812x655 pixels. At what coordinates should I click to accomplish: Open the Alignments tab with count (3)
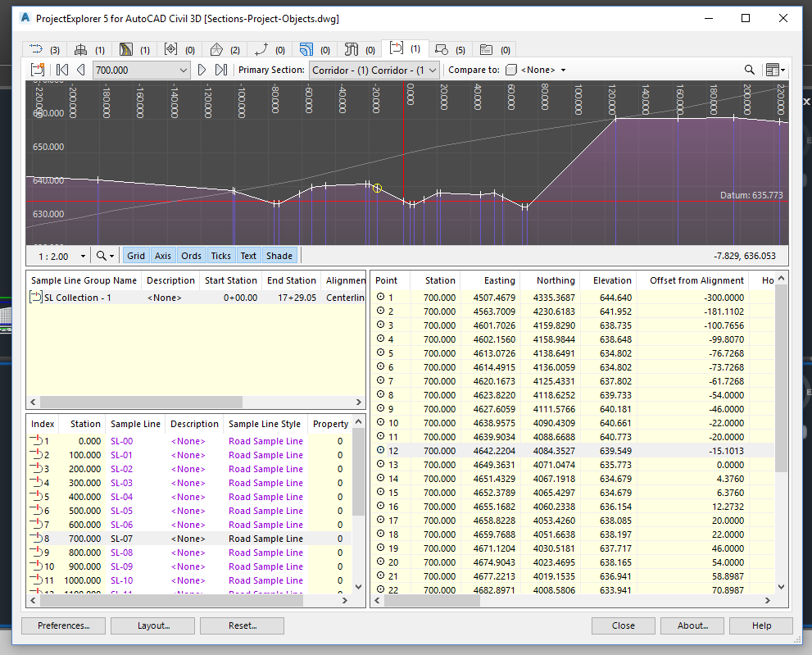(44, 49)
